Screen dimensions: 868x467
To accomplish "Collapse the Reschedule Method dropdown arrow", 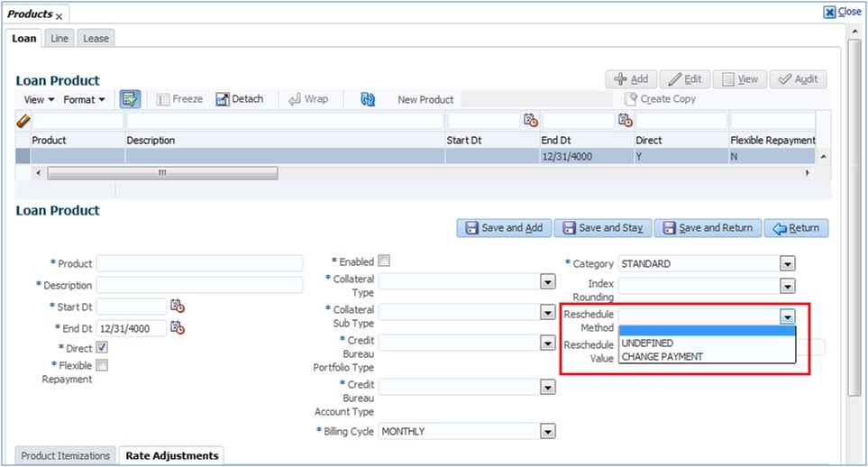I will point(787,316).
